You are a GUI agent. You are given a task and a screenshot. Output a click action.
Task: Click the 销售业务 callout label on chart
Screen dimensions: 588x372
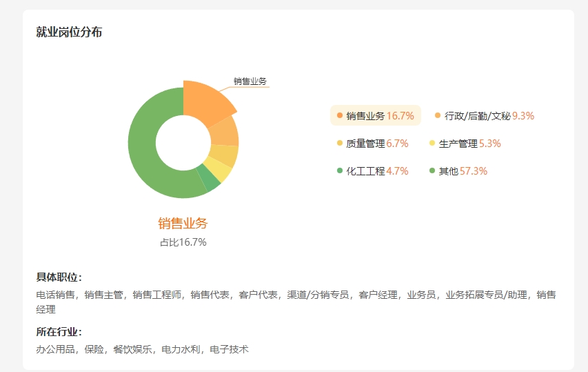(x=250, y=81)
